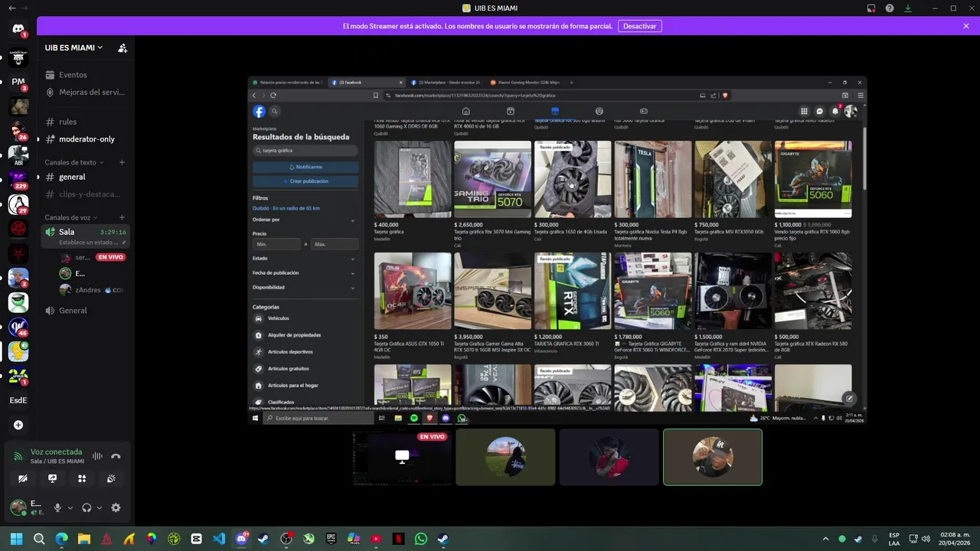Create text channel plus icon
This screenshot has width=980, height=551.
(x=122, y=162)
